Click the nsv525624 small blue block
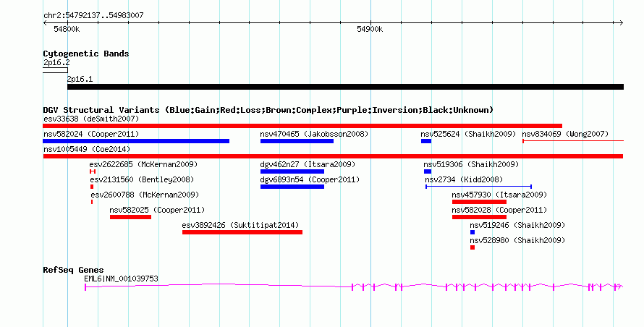The height and width of the screenshot is (327, 644). point(426,141)
